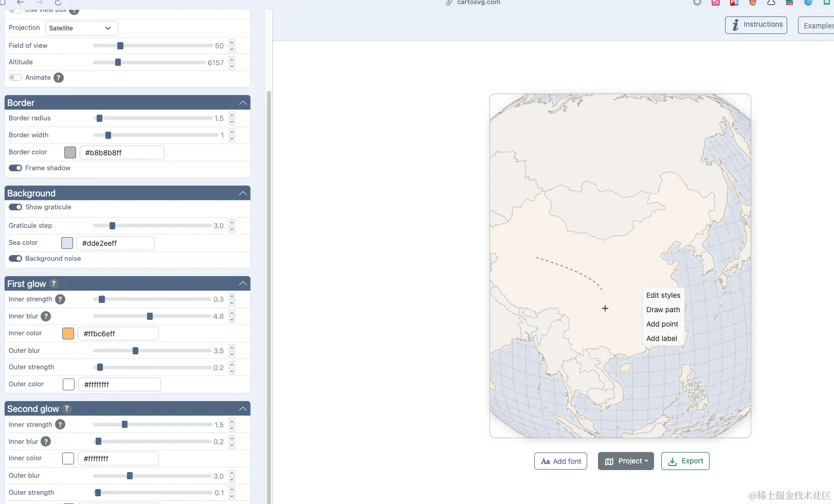This screenshot has width=834, height=504.
Task: Open Second glow Inner color swatch
Action: (68, 458)
